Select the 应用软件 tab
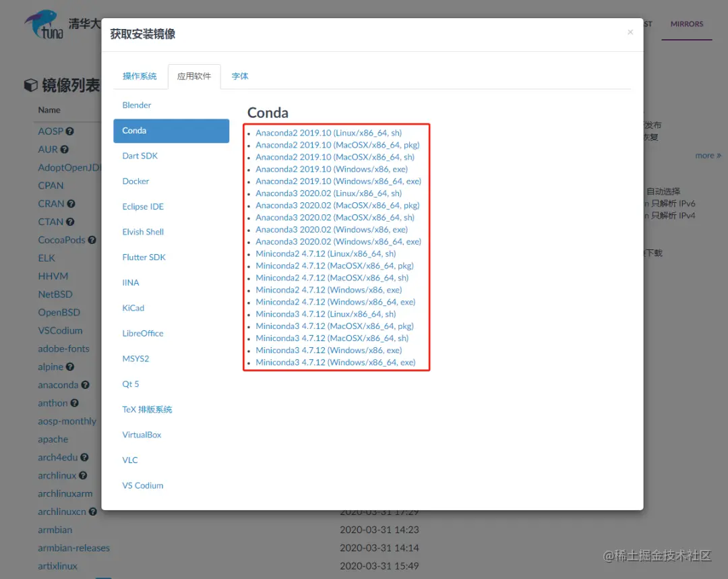Image resolution: width=728 pixels, height=579 pixels. coord(193,76)
